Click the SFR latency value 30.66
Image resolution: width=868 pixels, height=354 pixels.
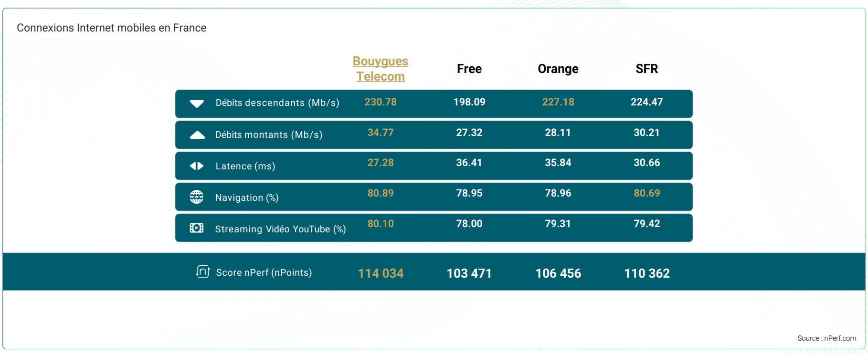pos(647,163)
